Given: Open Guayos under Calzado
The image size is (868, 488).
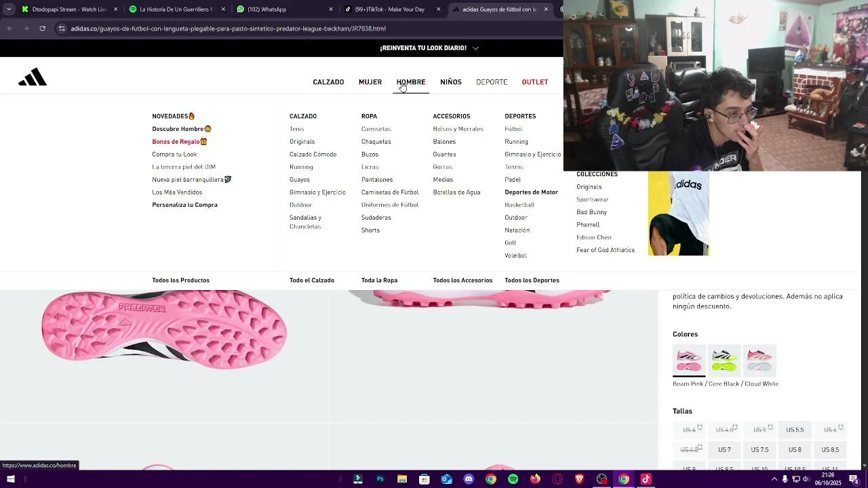Looking at the screenshot, I should pos(300,180).
